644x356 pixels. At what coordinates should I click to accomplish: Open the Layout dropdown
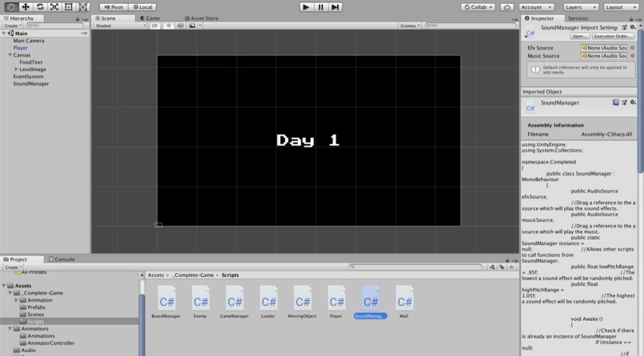(x=621, y=7)
